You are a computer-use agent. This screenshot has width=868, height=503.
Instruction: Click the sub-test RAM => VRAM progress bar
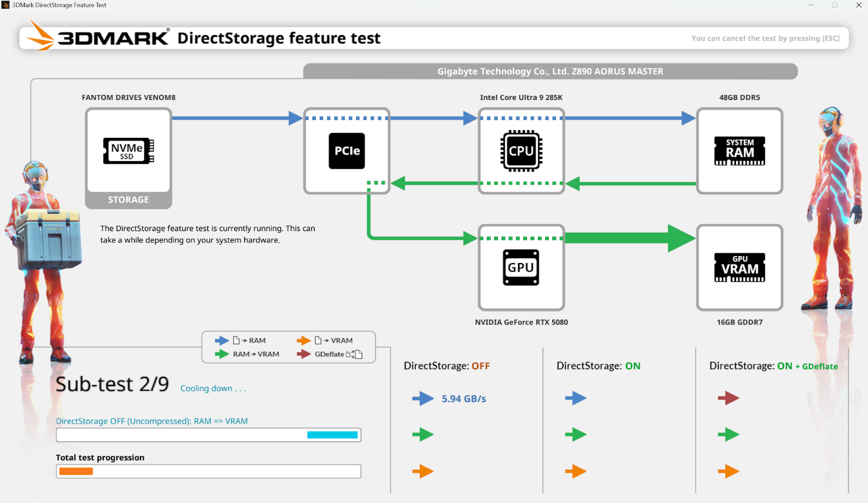click(209, 435)
